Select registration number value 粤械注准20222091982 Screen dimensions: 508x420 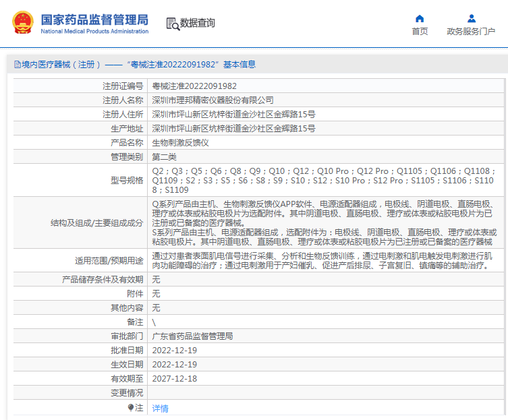coord(194,86)
